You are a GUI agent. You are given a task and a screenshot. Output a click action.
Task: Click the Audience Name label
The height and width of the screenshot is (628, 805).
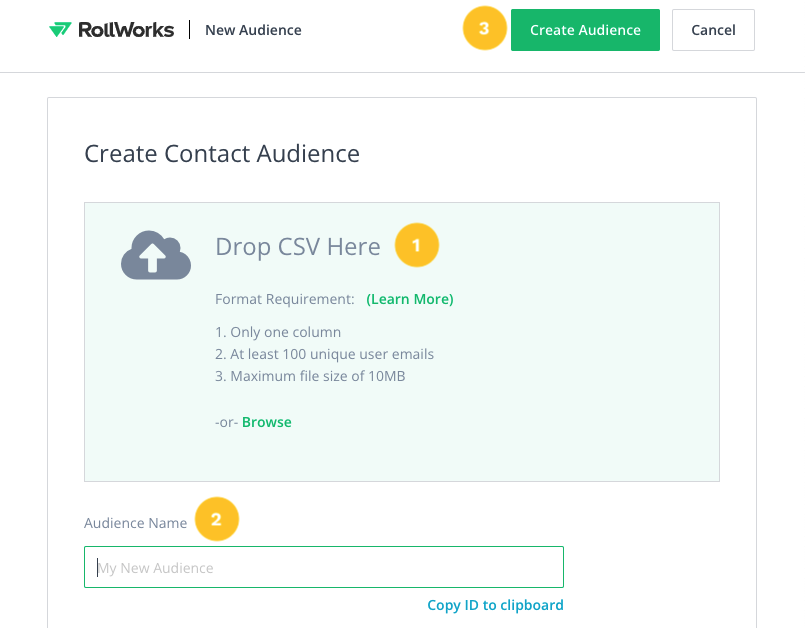(136, 523)
